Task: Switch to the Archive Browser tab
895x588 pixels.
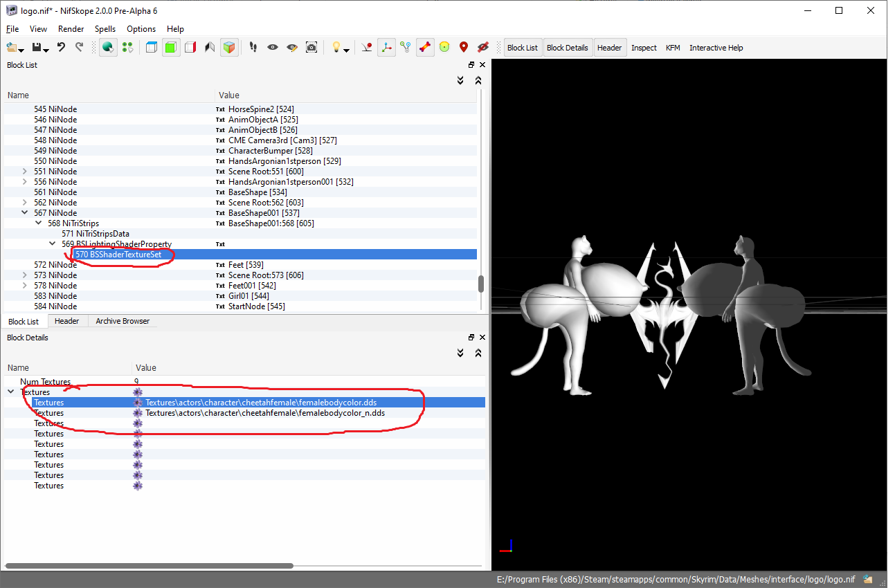Action: click(x=123, y=321)
